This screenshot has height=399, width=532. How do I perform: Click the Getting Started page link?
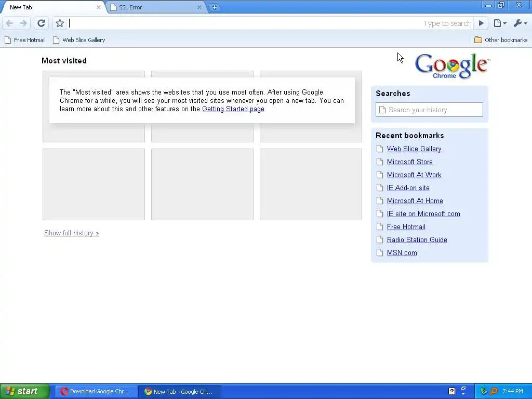click(x=233, y=109)
